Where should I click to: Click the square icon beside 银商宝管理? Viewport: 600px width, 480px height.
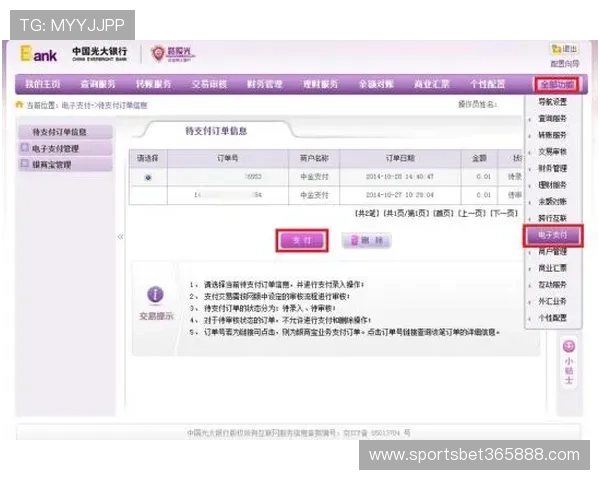[25, 164]
